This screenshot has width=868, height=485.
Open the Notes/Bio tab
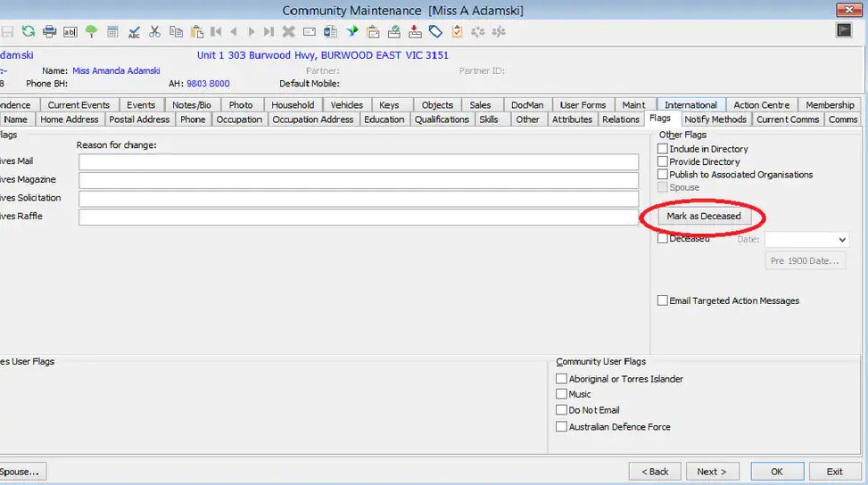[x=192, y=105]
